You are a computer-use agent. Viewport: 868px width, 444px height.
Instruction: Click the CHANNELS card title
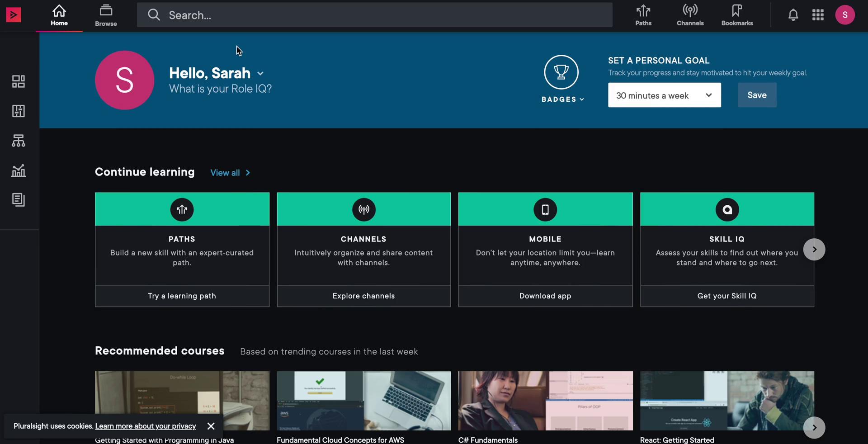pos(363,239)
